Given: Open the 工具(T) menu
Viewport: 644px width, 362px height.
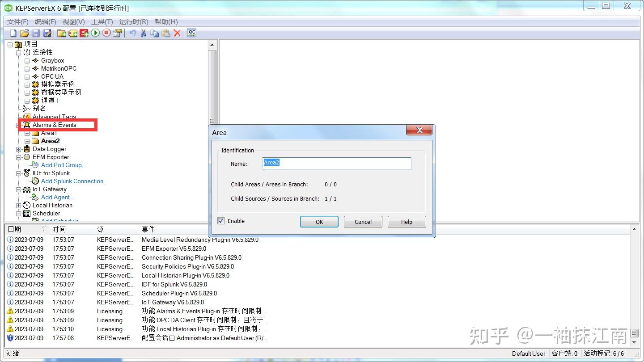Looking at the screenshot, I should (102, 21).
